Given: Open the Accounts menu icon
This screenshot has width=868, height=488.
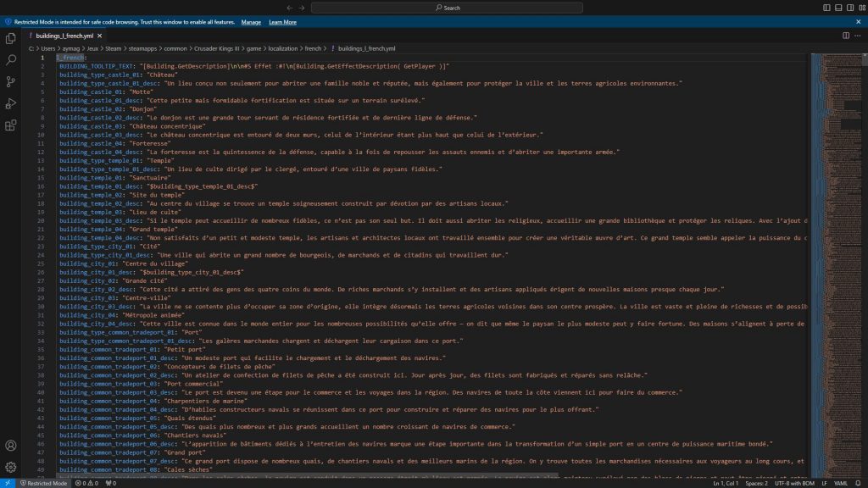Looking at the screenshot, I should tap(11, 446).
